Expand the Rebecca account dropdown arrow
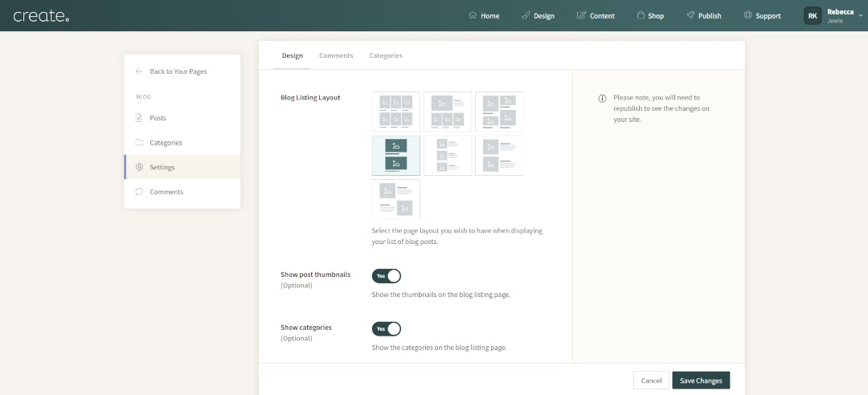The image size is (868, 395). pos(861,16)
